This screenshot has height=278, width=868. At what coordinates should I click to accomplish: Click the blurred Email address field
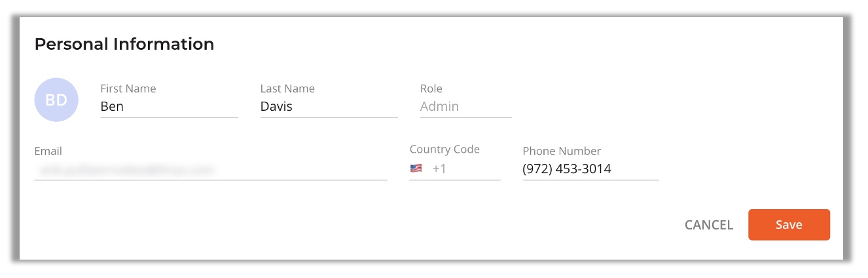tap(210, 170)
